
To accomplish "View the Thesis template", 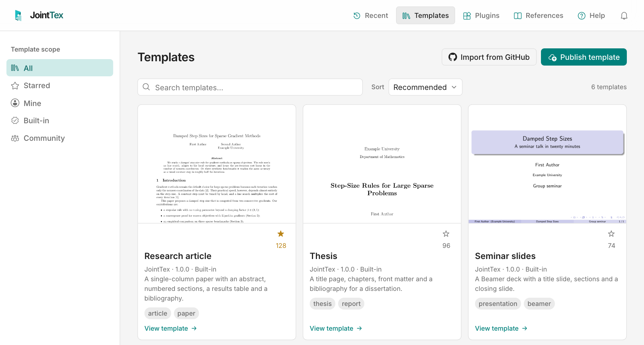I will tap(336, 329).
